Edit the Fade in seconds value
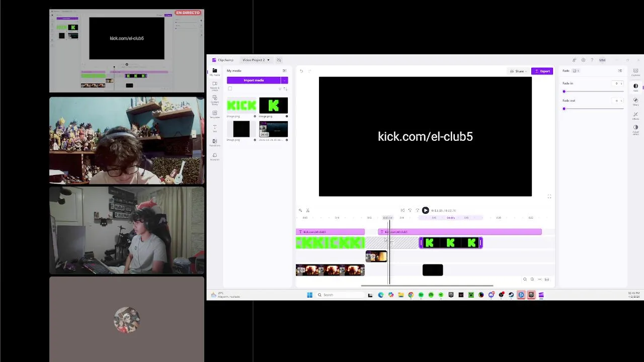The width and height of the screenshot is (644, 362). click(617, 83)
